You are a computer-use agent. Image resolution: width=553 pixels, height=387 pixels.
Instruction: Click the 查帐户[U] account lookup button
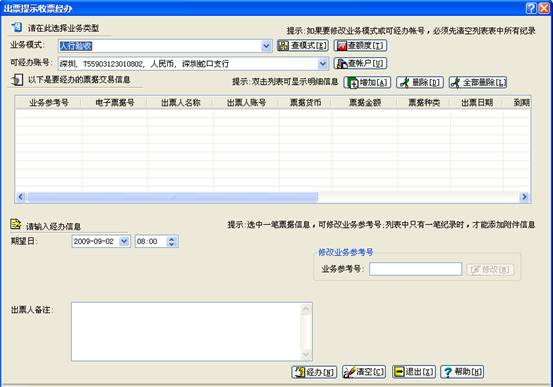[360, 64]
